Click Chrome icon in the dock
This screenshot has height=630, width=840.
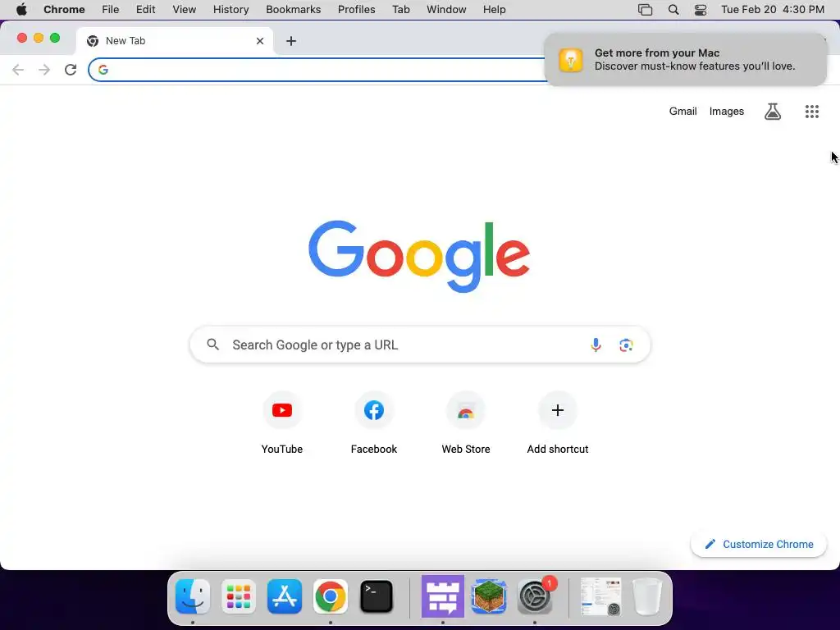point(331,596)
